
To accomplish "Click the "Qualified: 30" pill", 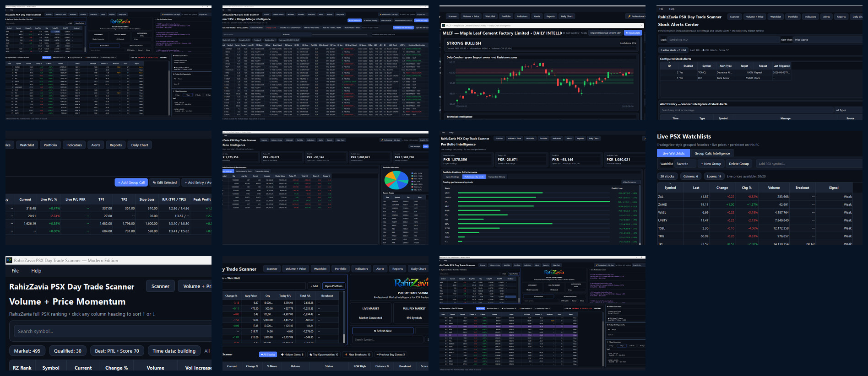I will [x=67, y=351].
